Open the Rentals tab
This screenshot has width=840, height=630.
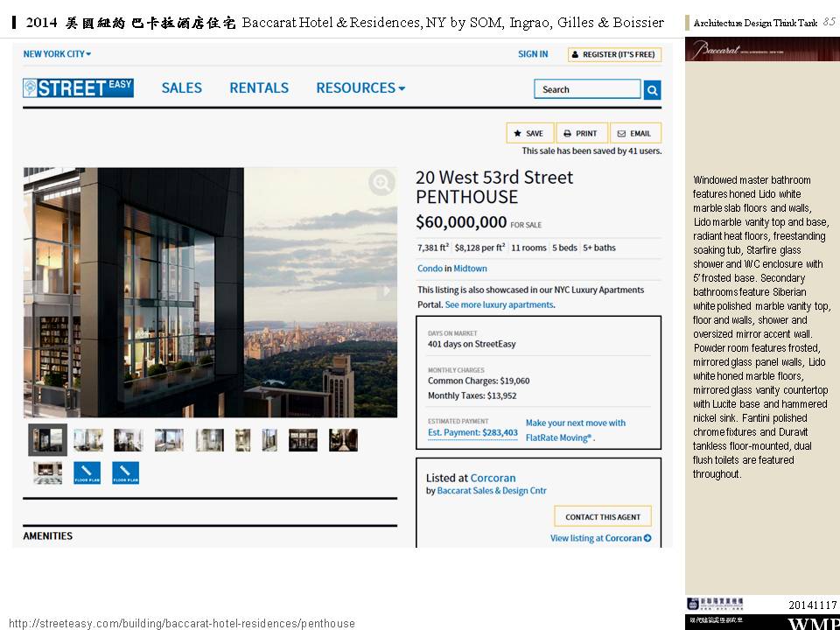pos(259,87)
